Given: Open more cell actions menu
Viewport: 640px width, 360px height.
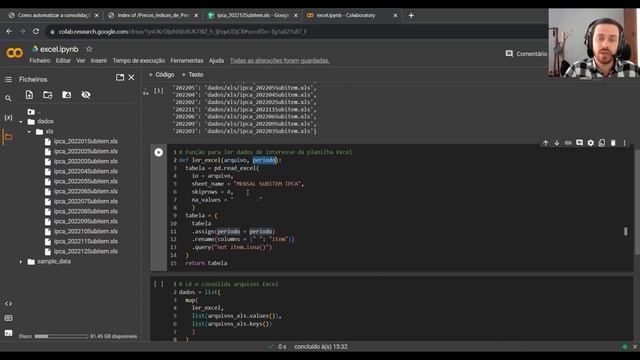Looking at the screenshot, I should coord(624,143).
